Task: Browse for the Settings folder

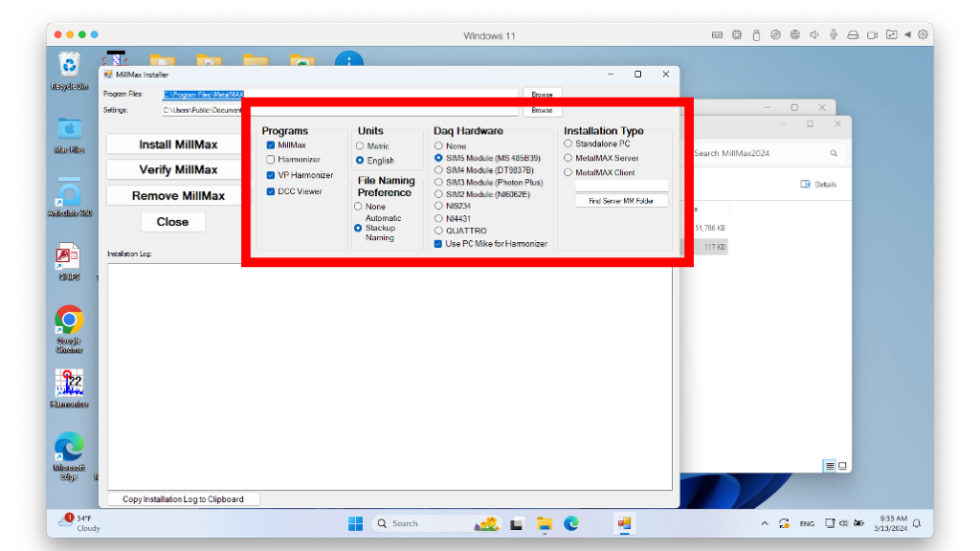Action: pyautogui.click(x=542, y=110)
